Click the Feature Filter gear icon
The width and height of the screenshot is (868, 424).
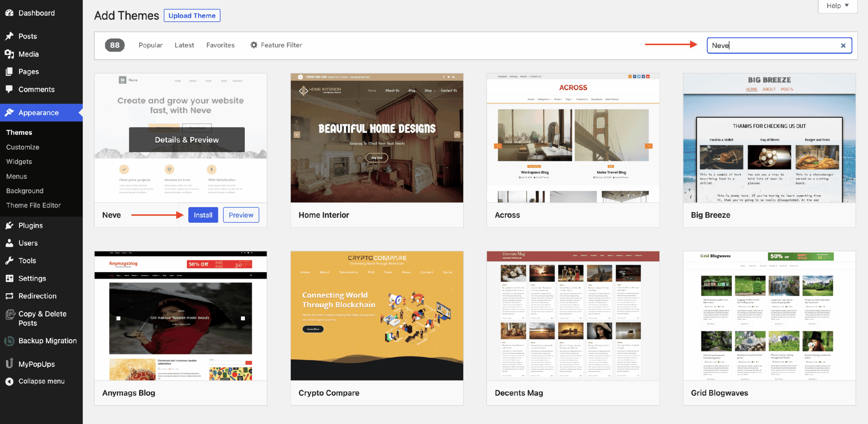(x=254, y=45)
